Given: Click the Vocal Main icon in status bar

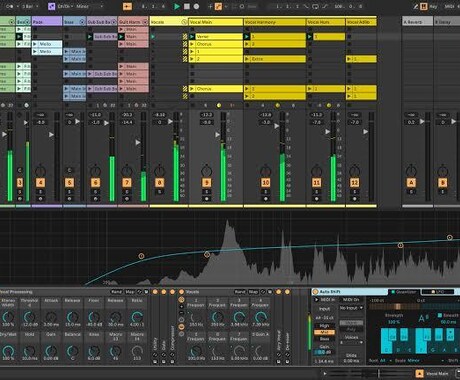Looking at the screenshot, I should [420, 374].
